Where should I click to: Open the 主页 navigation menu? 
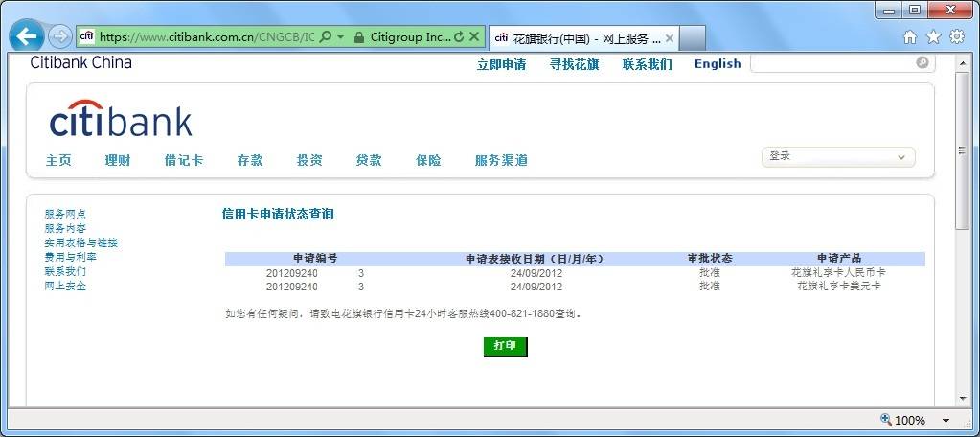click(58, 161)
